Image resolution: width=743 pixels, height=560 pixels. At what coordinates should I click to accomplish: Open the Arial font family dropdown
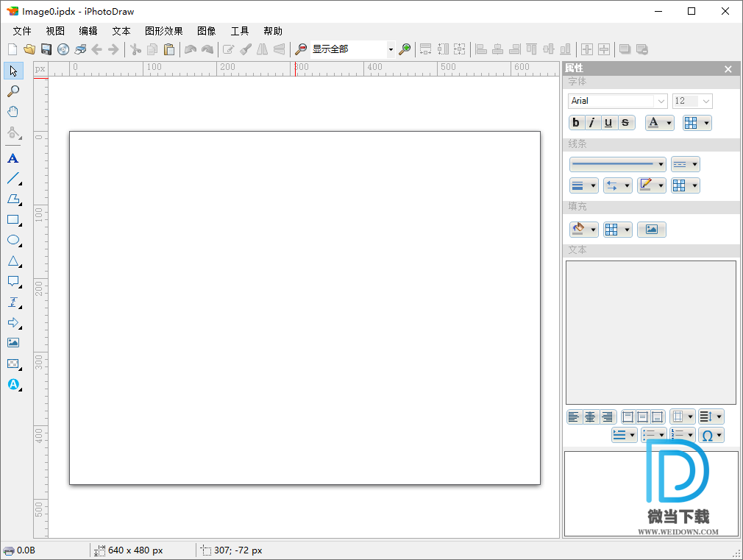(661, 101)
